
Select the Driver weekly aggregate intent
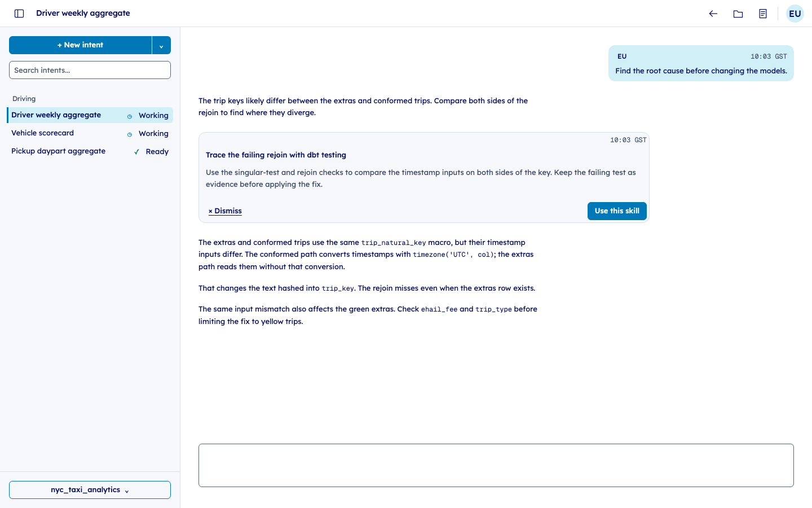pyautogui.click(x=90, y=115)
